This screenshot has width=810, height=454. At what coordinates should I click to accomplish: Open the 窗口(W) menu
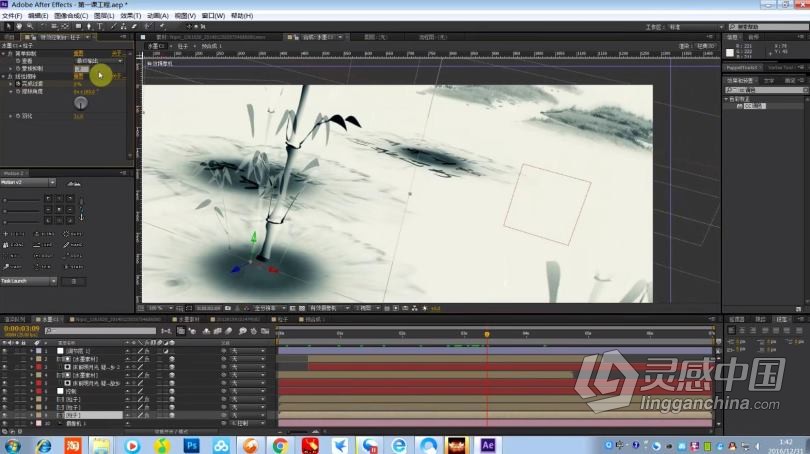coord(213,16)
